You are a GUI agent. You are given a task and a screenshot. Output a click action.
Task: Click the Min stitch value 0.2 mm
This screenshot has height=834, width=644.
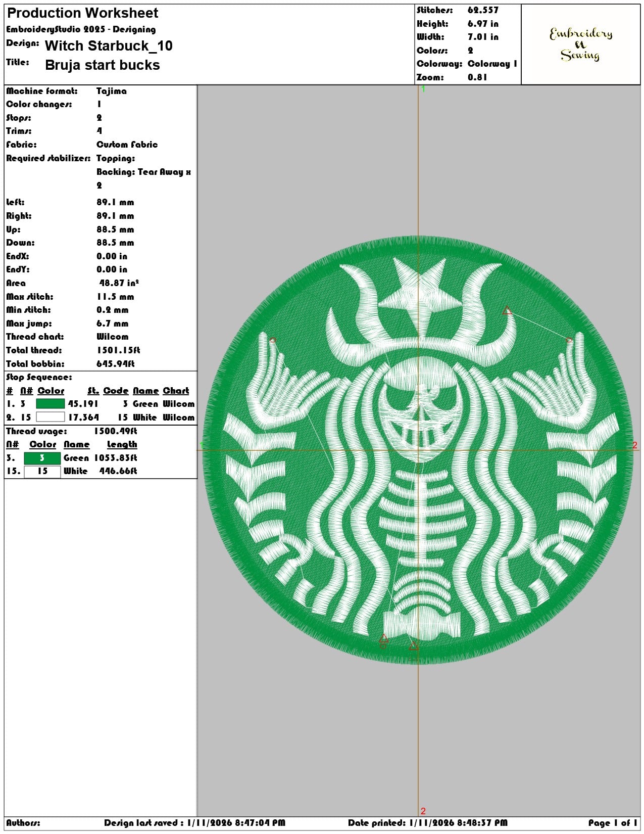pyautogui.click(x=113, y=310)
